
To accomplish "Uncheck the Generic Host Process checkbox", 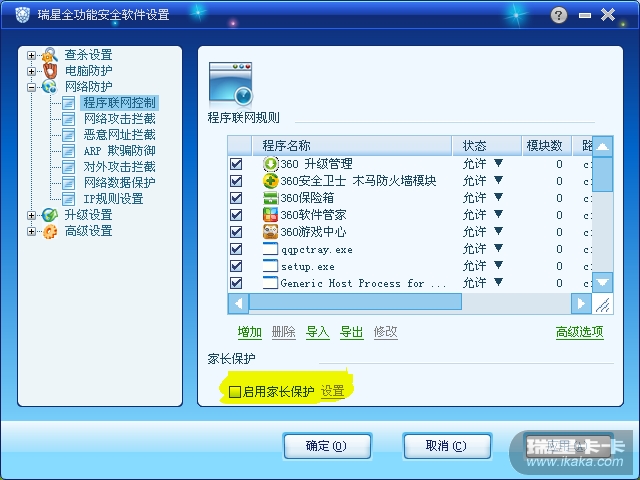I will coord(236,283).
